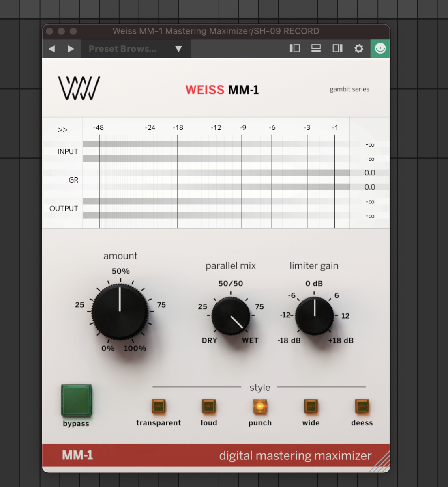This screenshot has height=487, width=448.
Task: Select the loud style
Action: pos(209,406)
